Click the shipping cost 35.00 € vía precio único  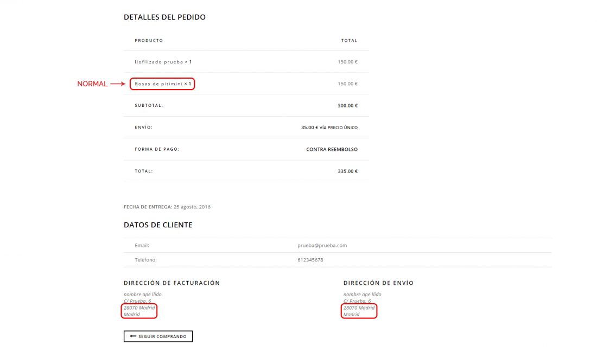(x=329, y=127)
